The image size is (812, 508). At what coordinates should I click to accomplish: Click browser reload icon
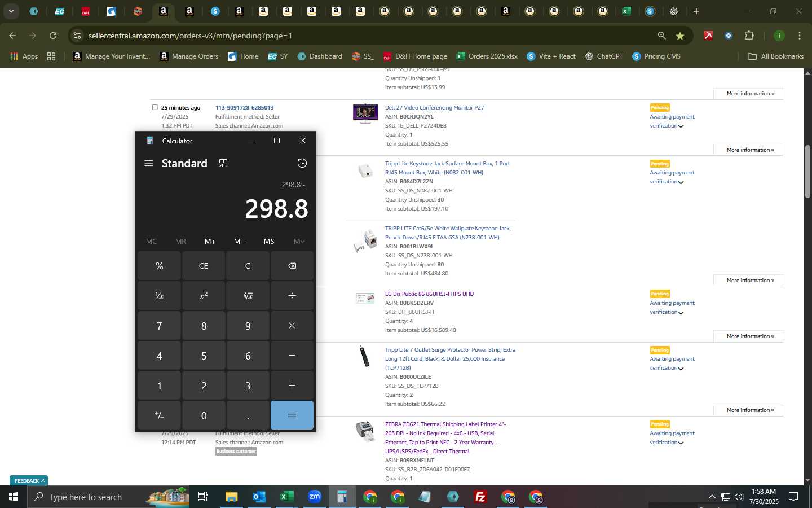pos(53,36)
